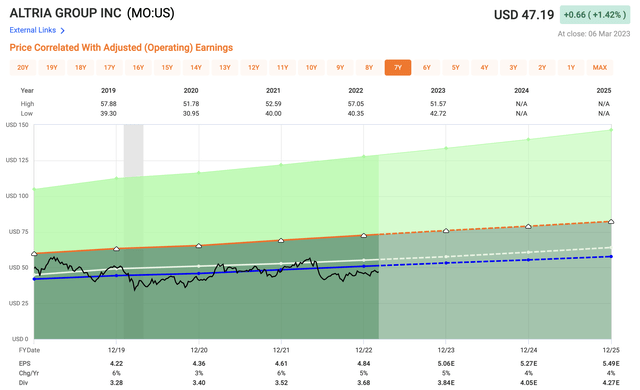
Task: Click the green top-line dot at 12/25
Action: tap(611, 130)
